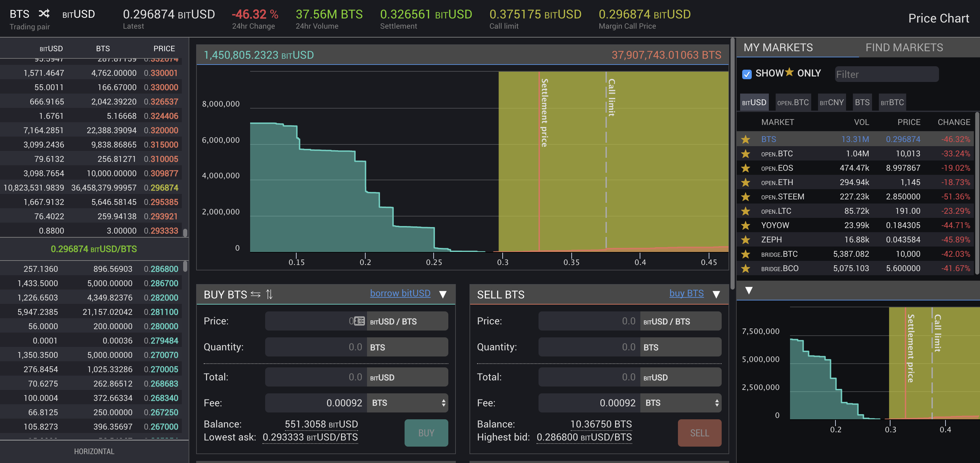The height and width of the screenshot is (463, 980).
Task: Click the red SELL button
Action: pyautogui.click(x=699, y=433)
